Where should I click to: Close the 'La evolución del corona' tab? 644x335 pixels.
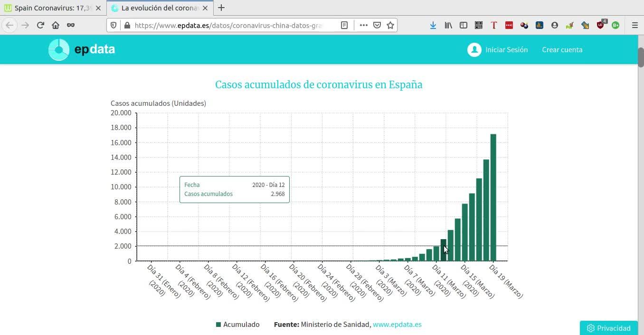[x=205, y=8]
